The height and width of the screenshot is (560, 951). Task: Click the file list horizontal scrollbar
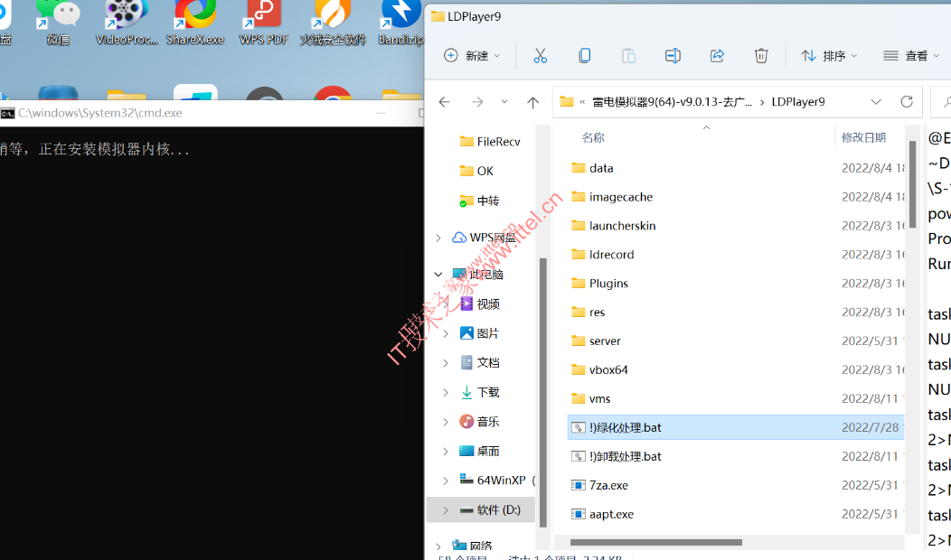tap(656, 543)
